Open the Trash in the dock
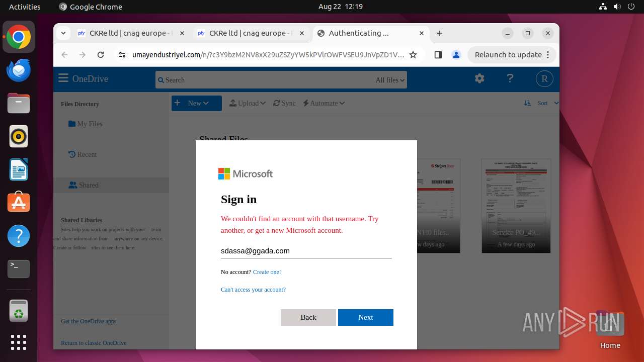644x362 pixels. [x=19, y=311]
